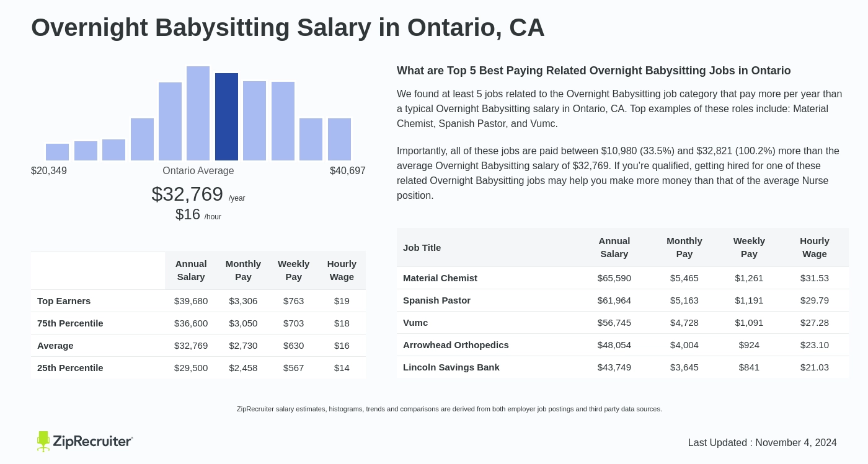Click Spanish Pastor hourly wage '$29.79'
This screenshot has width=868, height=464.
tap(815, 300)
